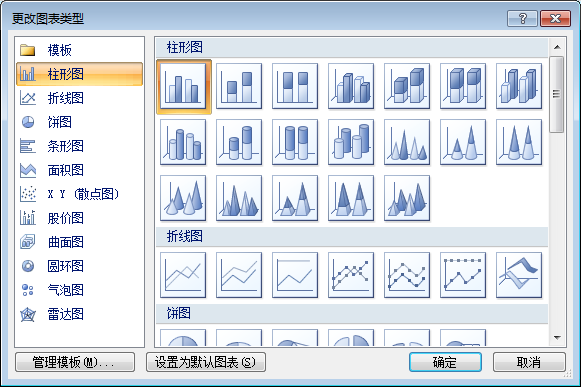Pick the 100% stacked pyramid chart

351,198
